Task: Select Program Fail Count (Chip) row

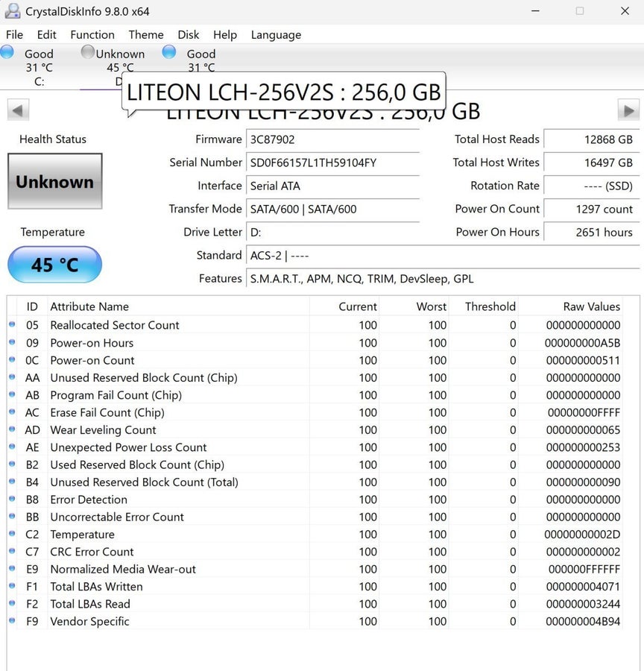Action: (x=315, y=395)
